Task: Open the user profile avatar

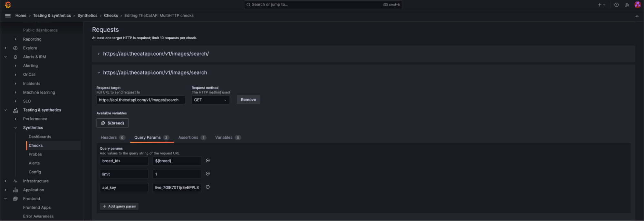Action: click(638, 5)
